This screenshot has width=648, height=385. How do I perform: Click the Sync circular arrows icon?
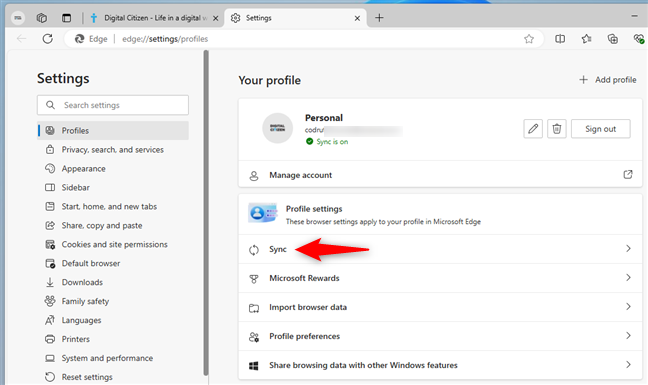(x=254, y=250)
